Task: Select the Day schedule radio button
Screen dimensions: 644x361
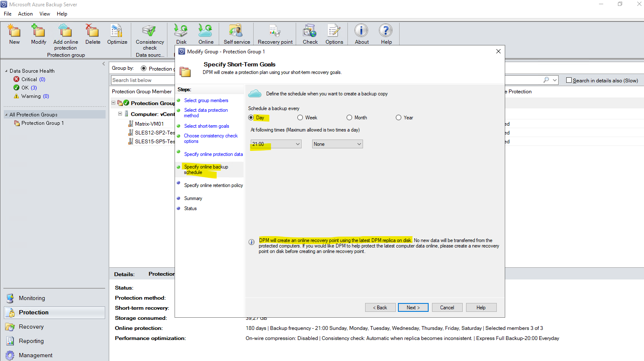Action: [251, 118]
